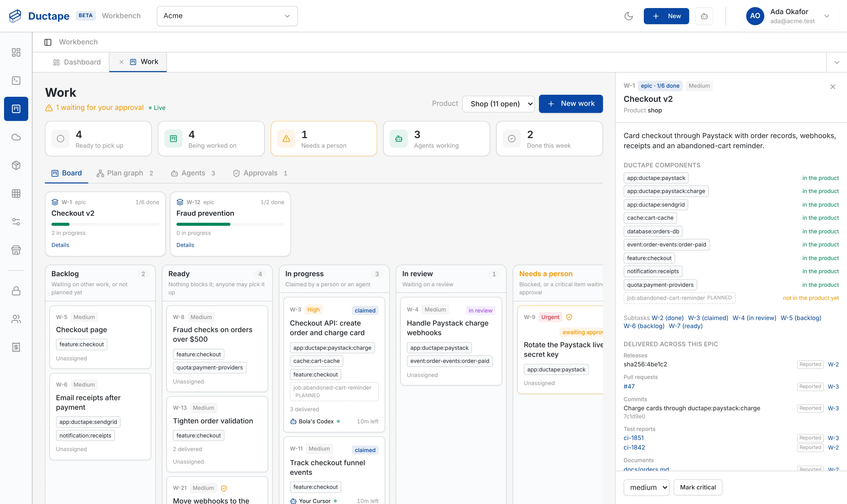Open the W-5 Checkout page card
Viewport: 847px width, 504px height.
[100, 337]
